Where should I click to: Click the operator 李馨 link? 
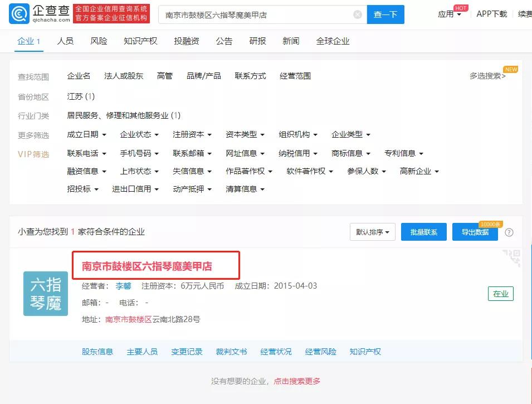(x=124, y=285)
